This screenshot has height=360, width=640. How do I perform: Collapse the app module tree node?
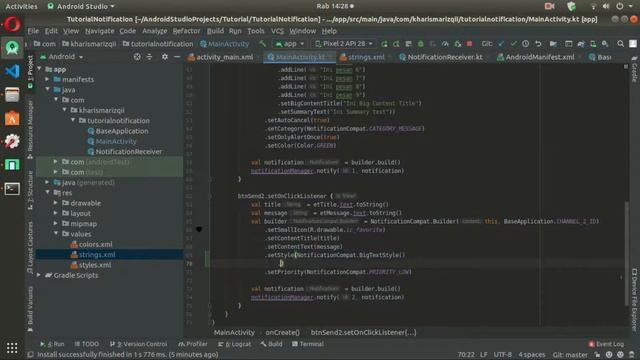40,69
